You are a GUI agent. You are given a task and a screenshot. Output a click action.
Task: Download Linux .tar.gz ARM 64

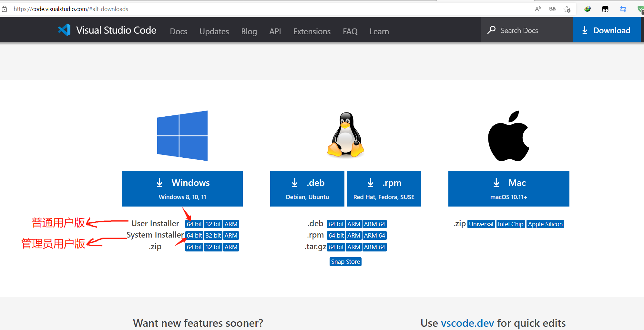coord(374,247)
